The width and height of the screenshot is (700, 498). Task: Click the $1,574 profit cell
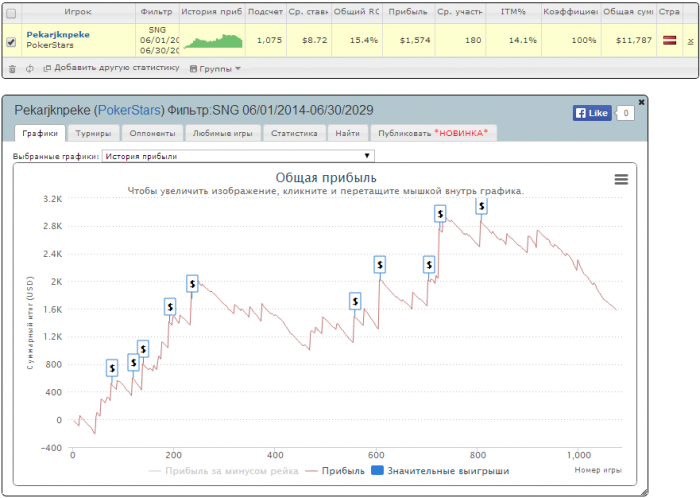coord(409,41)
